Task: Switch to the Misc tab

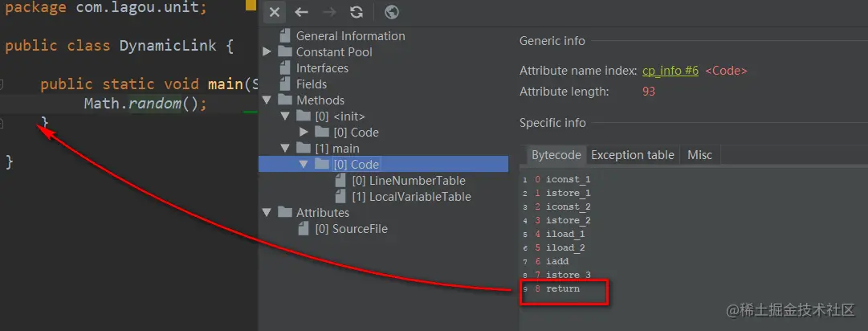Action: 699,155
